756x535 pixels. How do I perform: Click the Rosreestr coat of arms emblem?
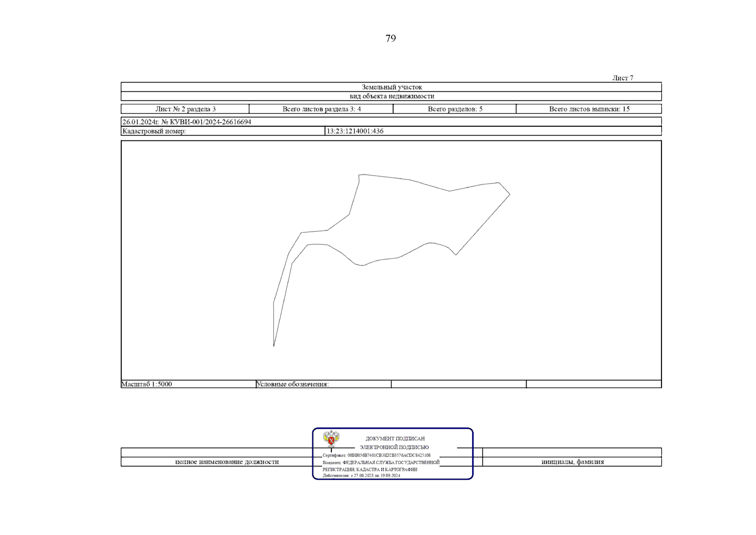tap(331, 439)
